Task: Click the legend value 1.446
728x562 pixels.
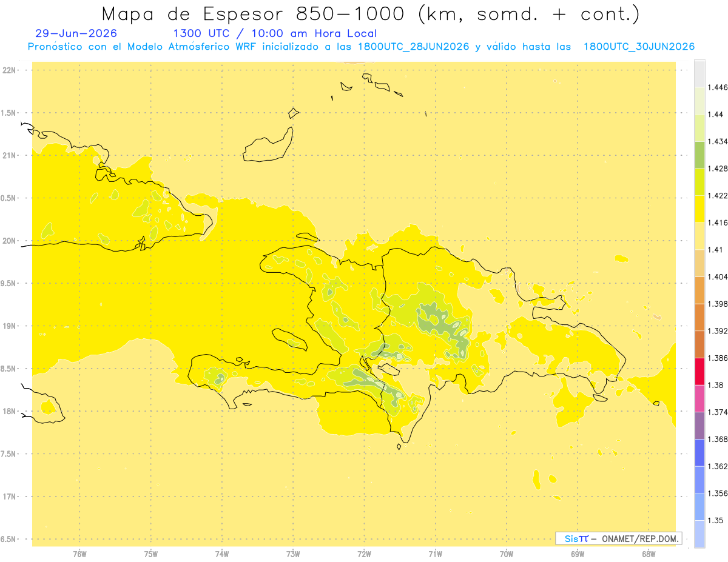Action: coord(717,87)
